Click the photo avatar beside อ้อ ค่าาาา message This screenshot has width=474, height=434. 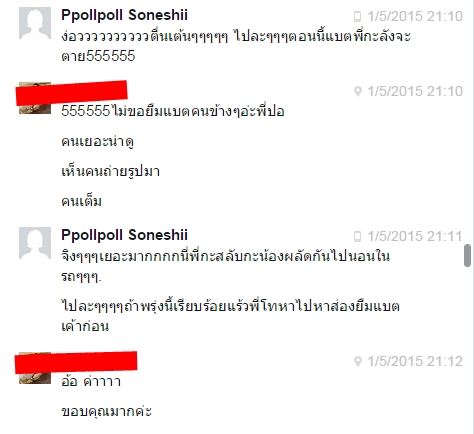pyautogui.click(x=35, y=368)
